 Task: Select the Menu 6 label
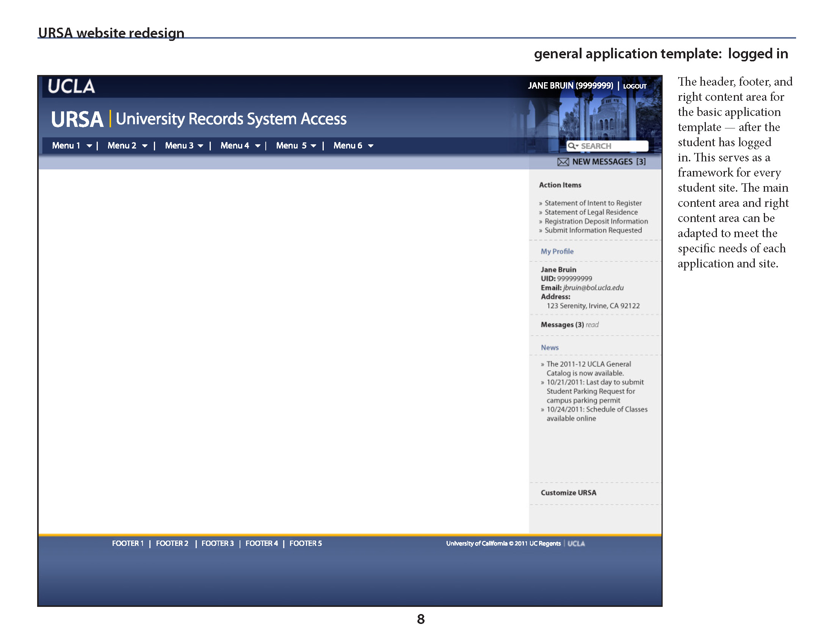tap(348, 145)
